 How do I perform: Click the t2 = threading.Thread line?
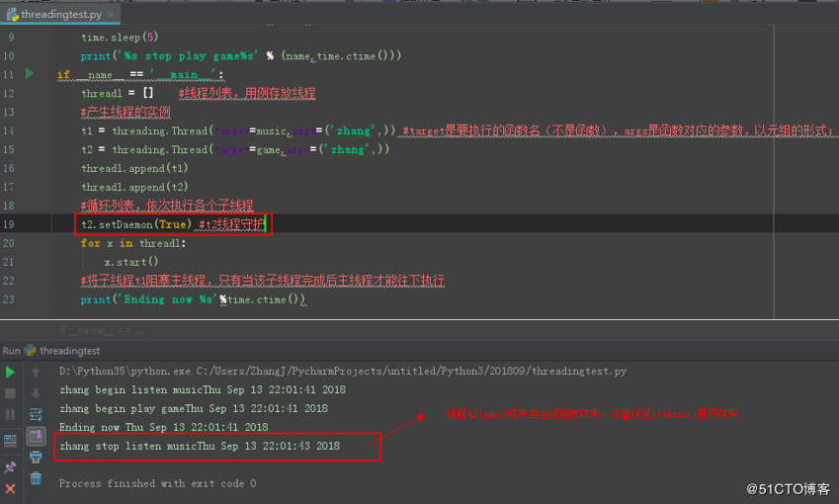[x=235, y=149]
